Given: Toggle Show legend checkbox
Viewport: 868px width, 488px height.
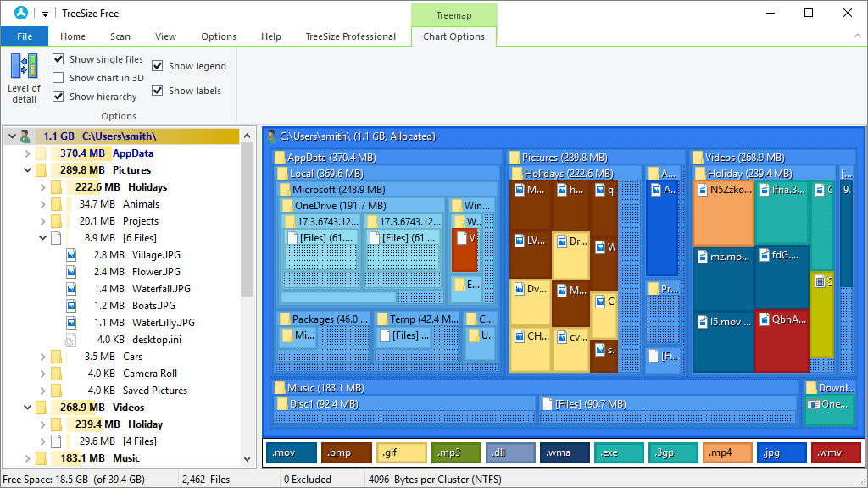Looking at the screenshot, I should coord(158,66).
